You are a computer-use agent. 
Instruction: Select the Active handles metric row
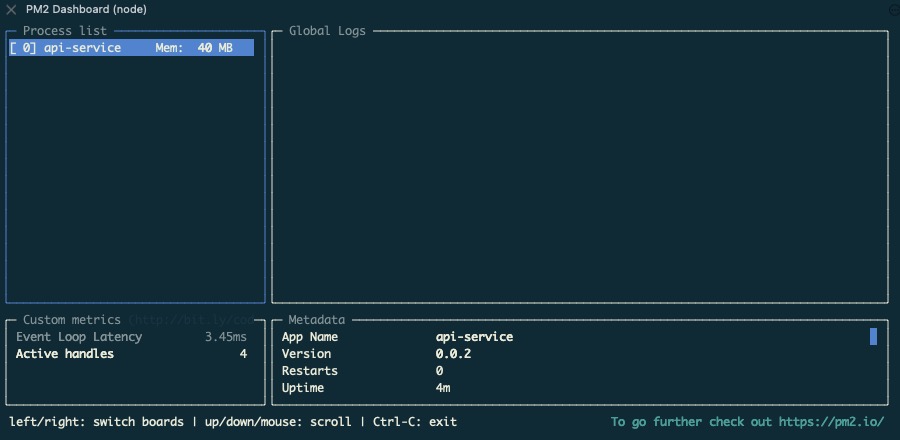[x=131, y=354]
